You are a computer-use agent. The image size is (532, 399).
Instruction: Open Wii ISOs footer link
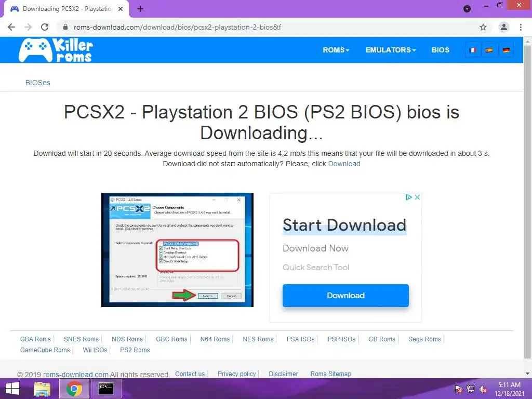point(95,350)
